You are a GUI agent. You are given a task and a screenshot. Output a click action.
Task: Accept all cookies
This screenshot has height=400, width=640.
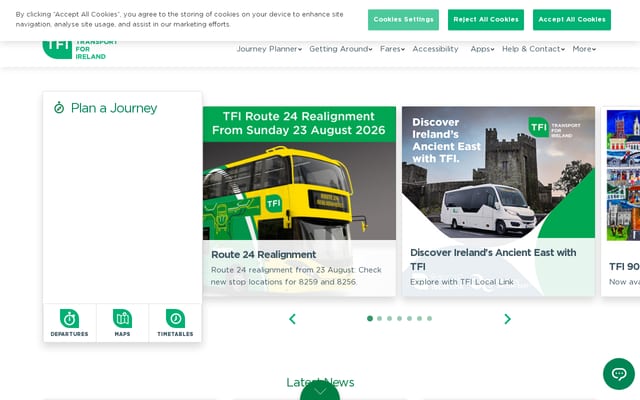coord(572,20)
